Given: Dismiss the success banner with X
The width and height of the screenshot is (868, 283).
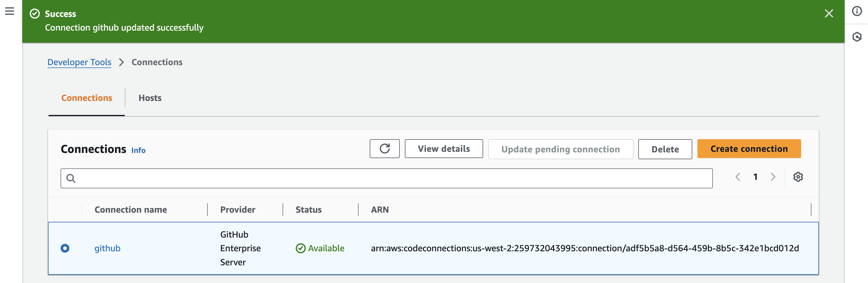Looking at the screenshot, I should 829,13.
